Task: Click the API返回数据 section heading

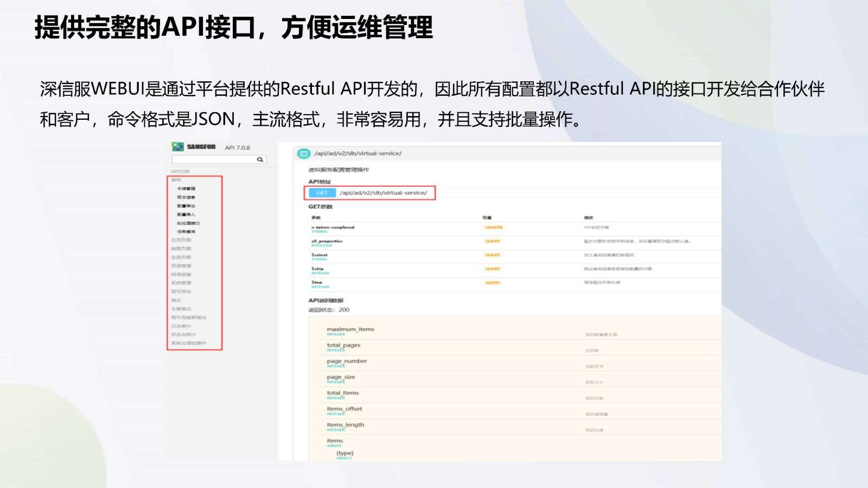Action: [325, 300]
